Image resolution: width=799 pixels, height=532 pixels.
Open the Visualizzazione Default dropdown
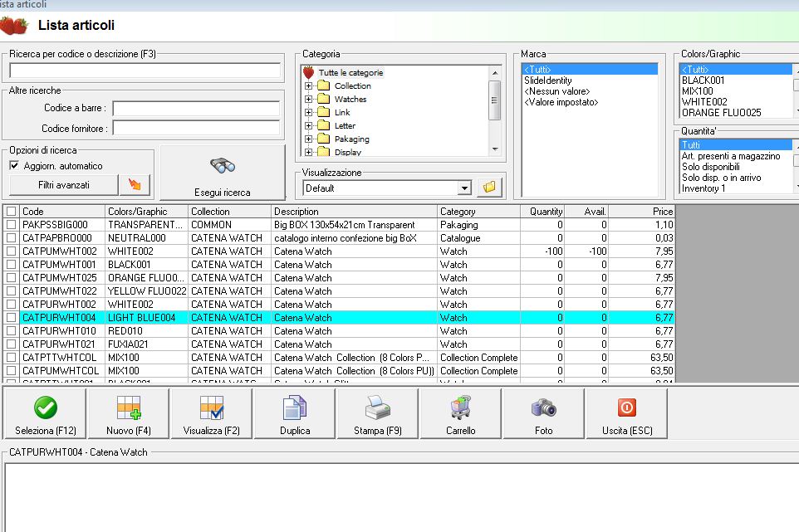pos(464,188)
